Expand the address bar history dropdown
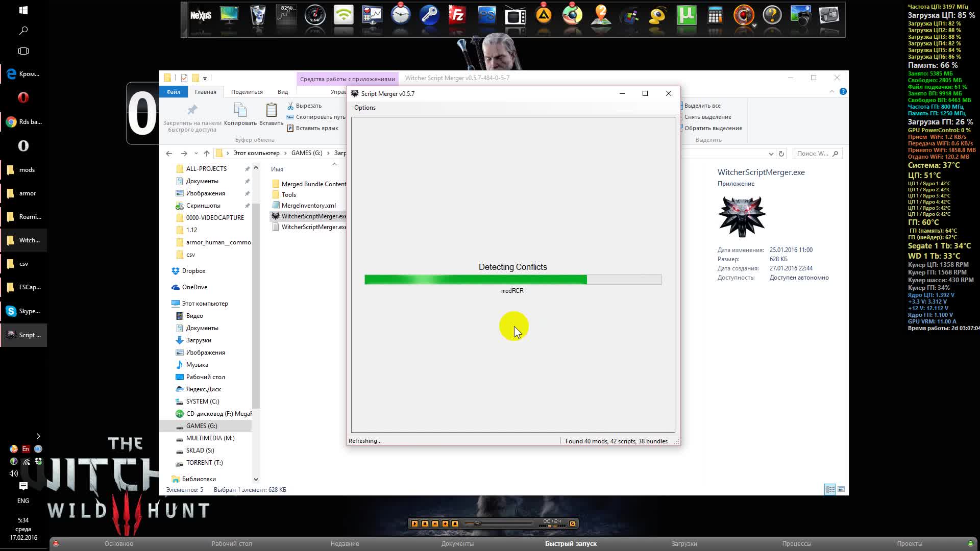980x551 pixels. 771,154
